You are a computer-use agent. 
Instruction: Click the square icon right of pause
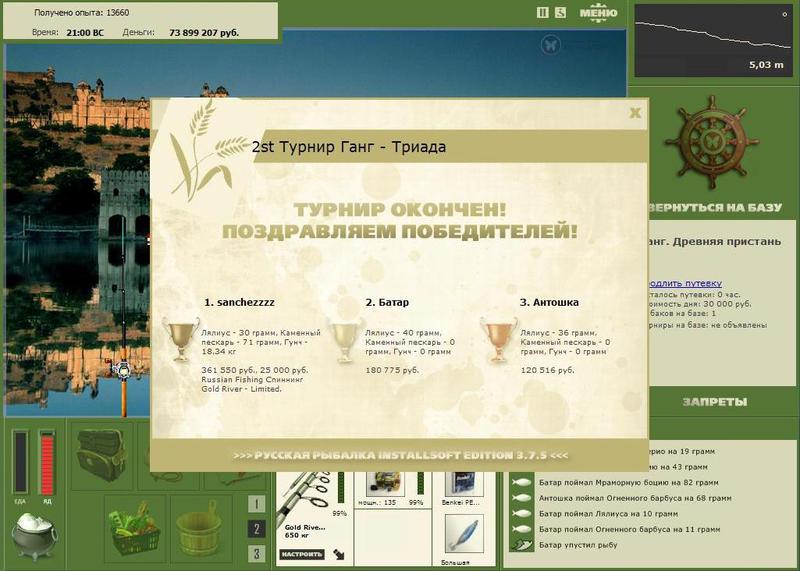pyautogui.click(x=560, y=13)
